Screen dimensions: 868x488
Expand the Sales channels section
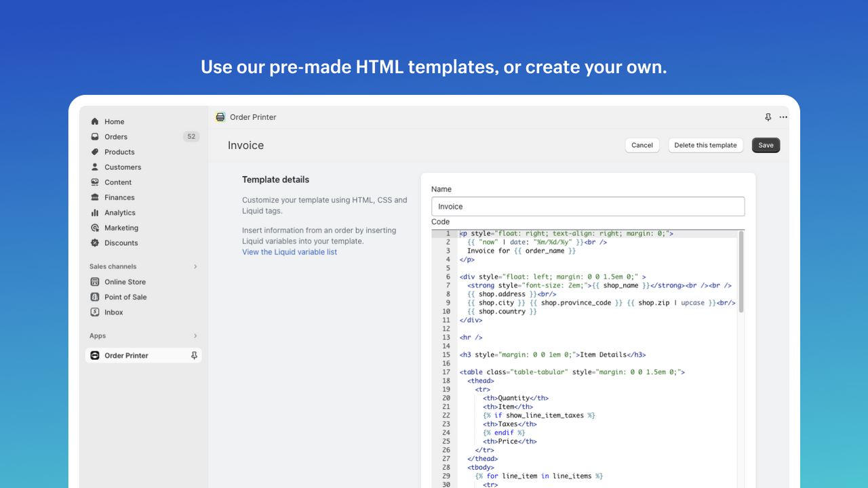click(195, 266)
